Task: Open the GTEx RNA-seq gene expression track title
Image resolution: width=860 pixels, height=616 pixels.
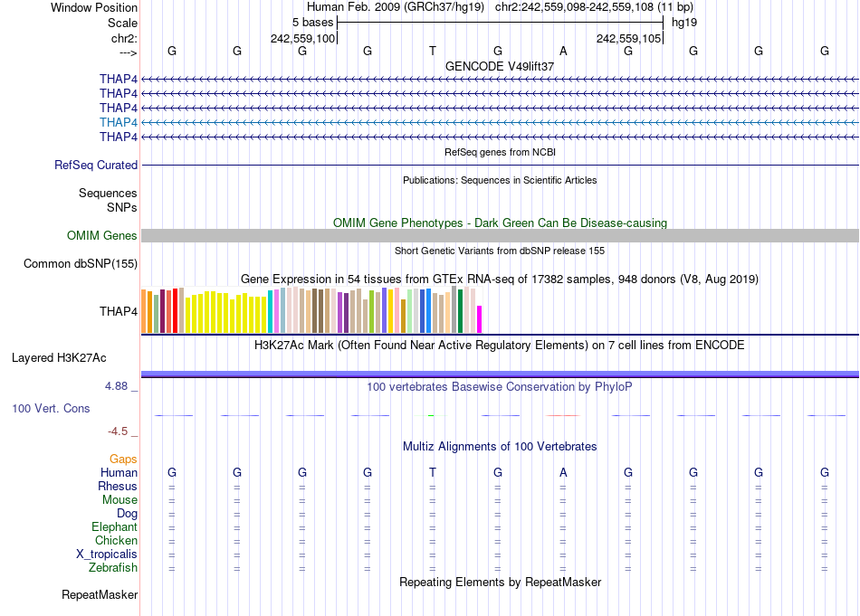Action: pos(500,279)
